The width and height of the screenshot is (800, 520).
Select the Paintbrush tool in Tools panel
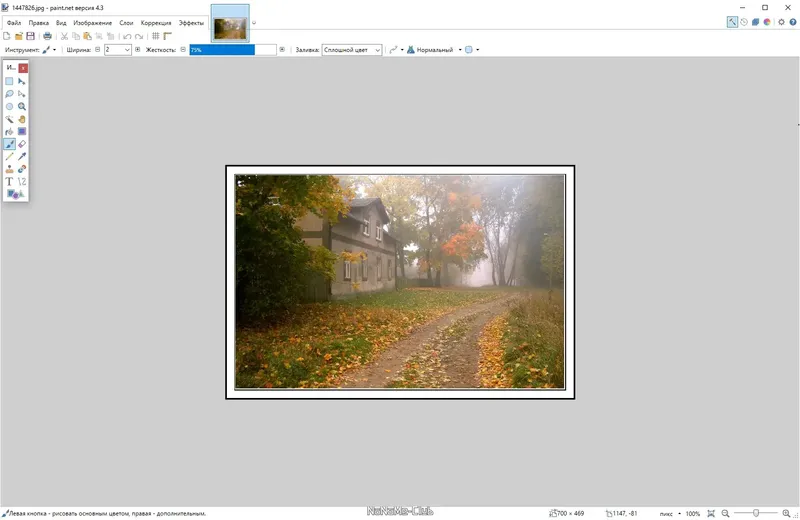[9, 144]
